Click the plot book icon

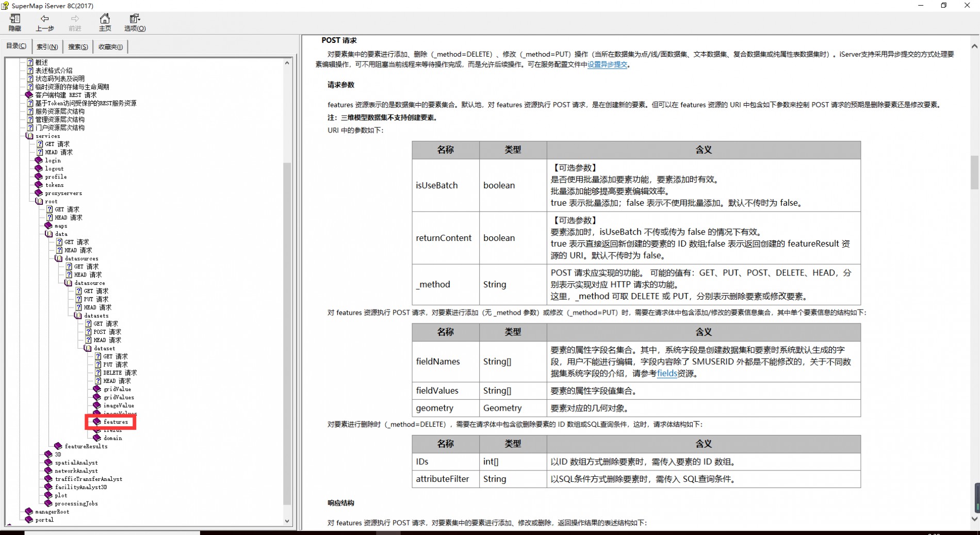[48, 495]
